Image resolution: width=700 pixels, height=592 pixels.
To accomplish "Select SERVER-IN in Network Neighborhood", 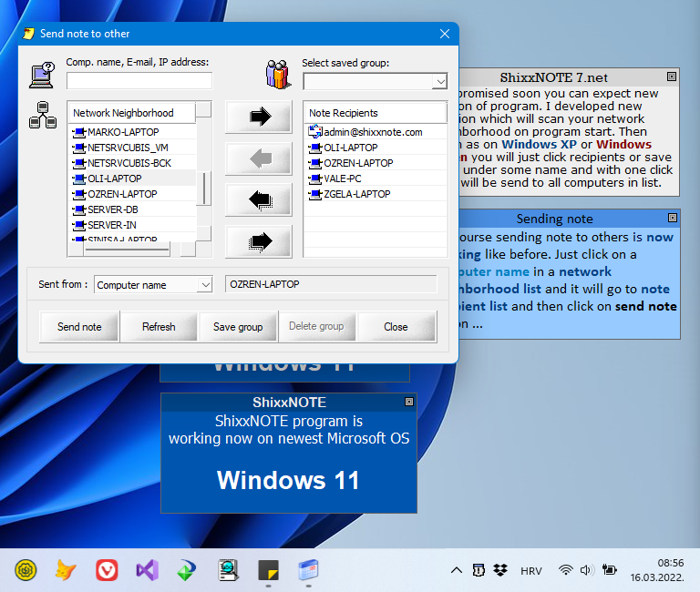I will (x=132, y=225).
